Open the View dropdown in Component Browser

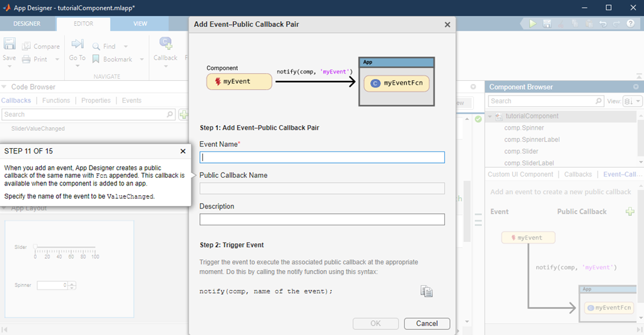tap(632, 101)
